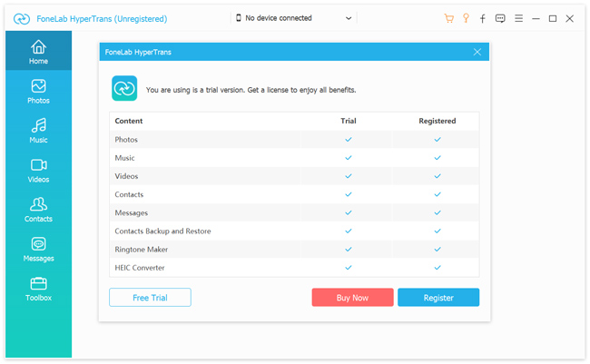The height and width of the screenshot is (364, 590).
Task: Open Contacts in the sidebar
Action: 38,210
